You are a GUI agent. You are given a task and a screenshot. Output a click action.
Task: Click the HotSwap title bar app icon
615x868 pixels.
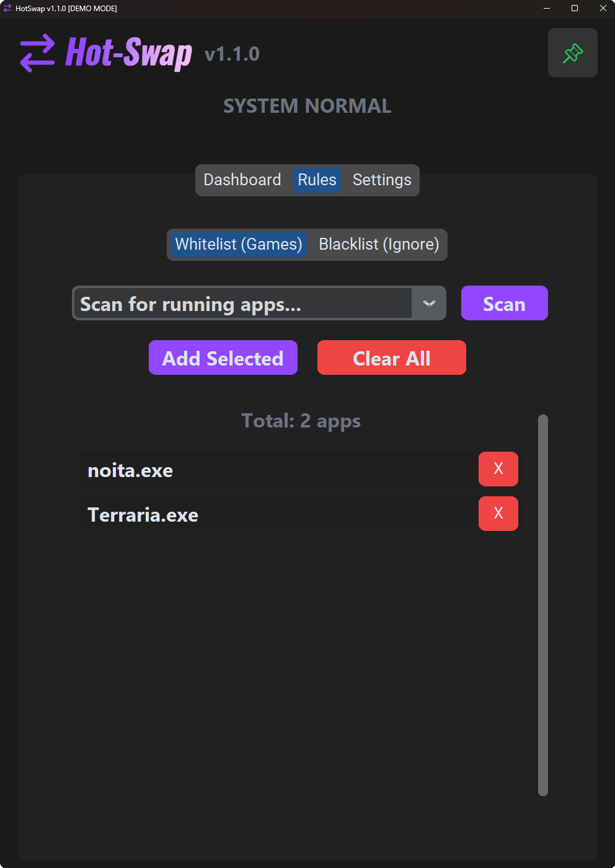[x=7, y=9]
